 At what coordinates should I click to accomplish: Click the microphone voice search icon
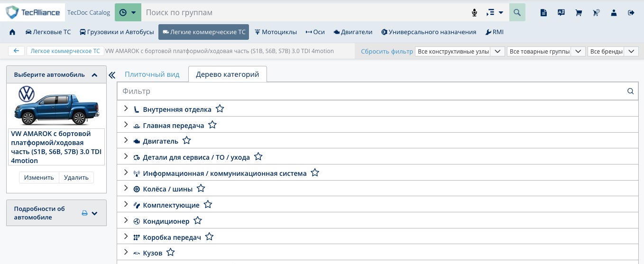pos(474,13)
